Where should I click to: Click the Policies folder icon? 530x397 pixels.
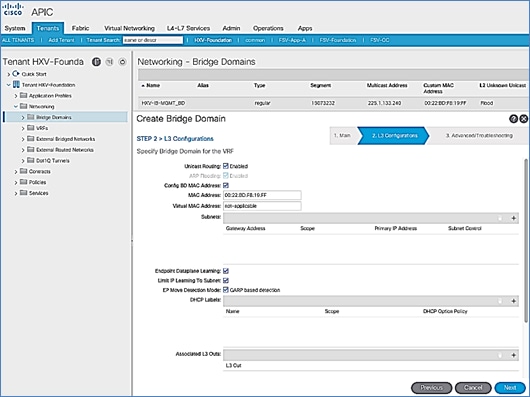click(x=23, y=182)
